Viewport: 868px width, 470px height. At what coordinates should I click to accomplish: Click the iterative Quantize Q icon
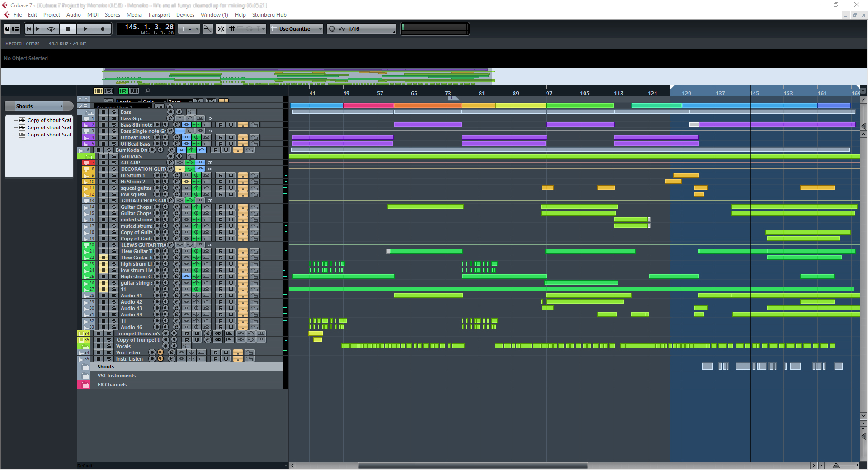(x=332, y=29)
